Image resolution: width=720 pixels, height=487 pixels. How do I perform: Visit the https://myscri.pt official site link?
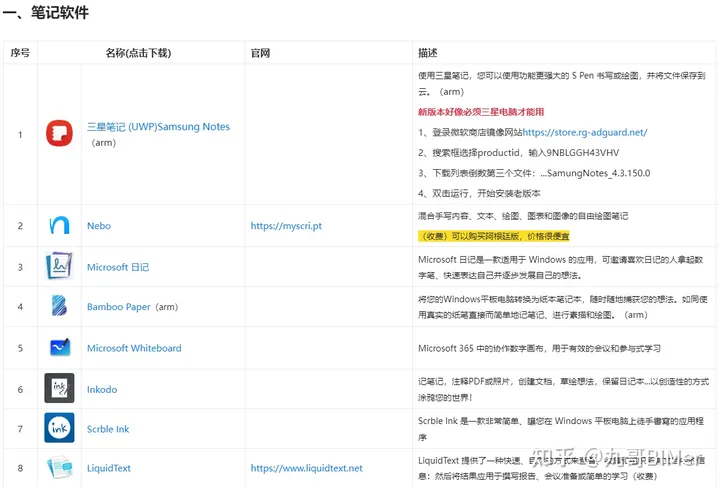(x=286, y=226)
